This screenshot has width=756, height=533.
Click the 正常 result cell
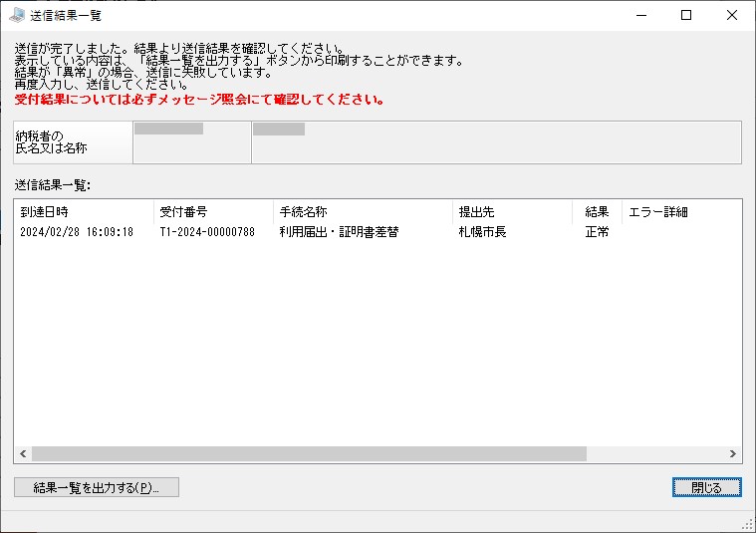(597, 232)
